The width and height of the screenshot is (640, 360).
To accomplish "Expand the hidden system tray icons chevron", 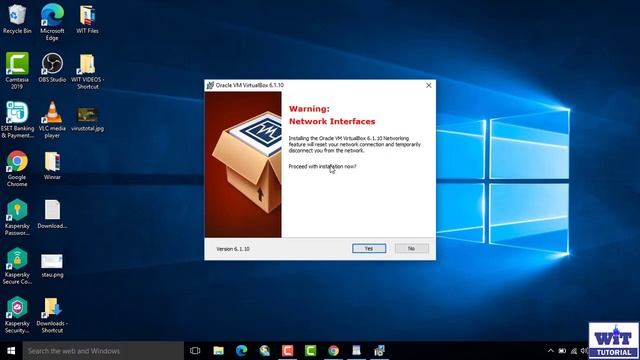I will pos(551,351).
